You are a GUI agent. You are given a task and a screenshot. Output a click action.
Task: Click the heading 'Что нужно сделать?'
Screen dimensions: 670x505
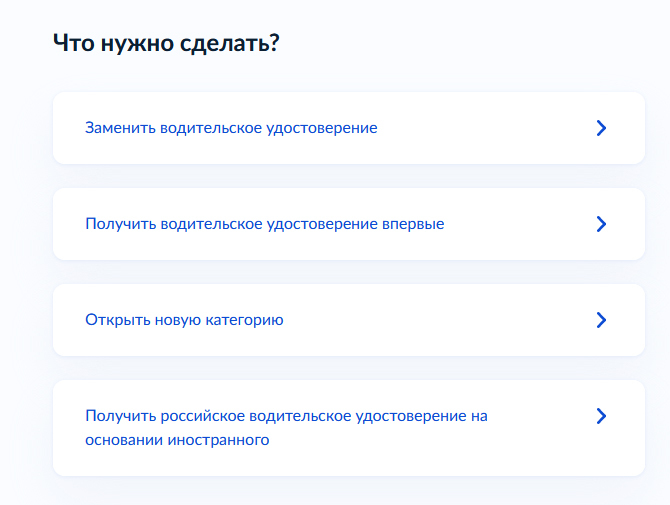click(x=164, y=44)
